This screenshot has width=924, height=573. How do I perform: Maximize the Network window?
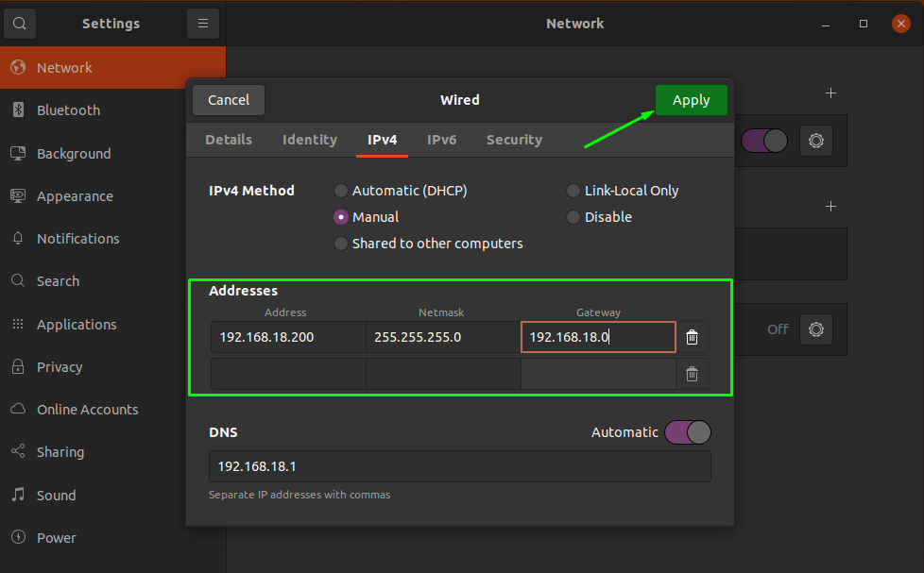click(x=864, y=24)
